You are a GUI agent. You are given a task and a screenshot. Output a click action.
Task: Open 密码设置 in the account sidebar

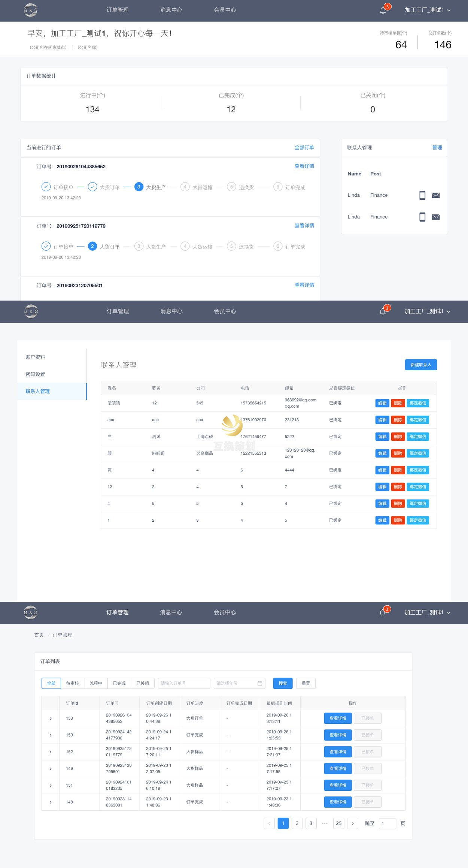pyautogui.click(x=35, y=374)
